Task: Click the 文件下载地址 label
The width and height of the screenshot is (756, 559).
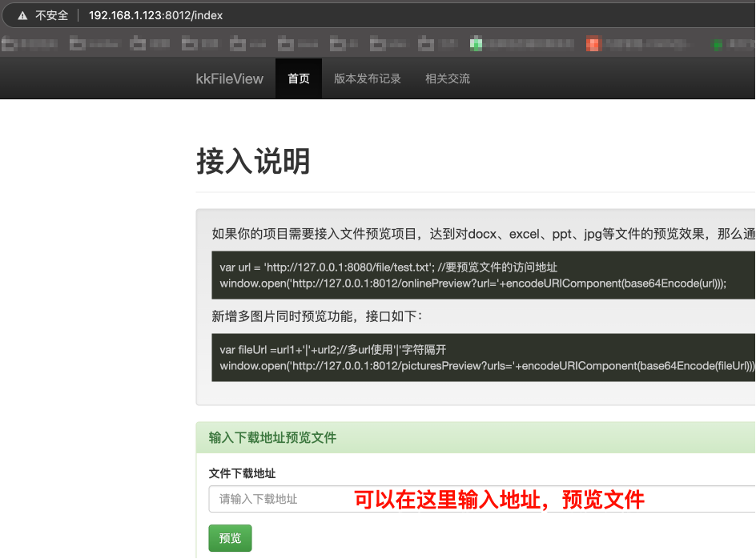Action: 242,473
